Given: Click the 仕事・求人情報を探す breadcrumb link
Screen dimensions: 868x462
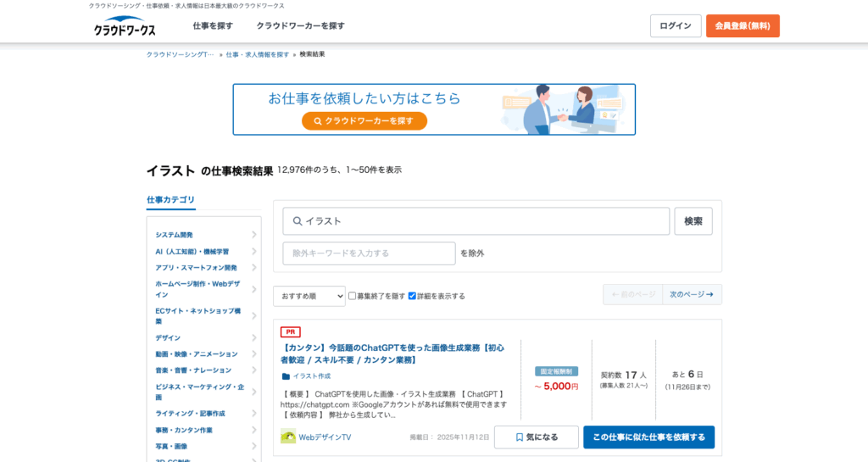Looking at the screenshot, I should coord(258,54).
